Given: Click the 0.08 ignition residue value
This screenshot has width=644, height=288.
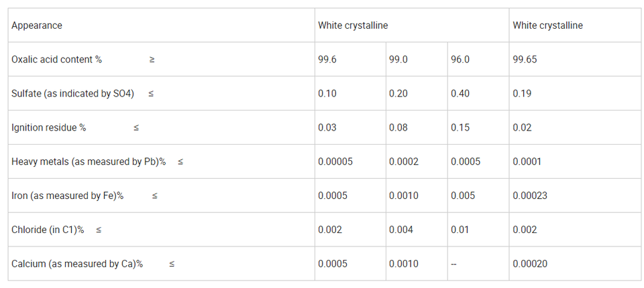Looking at the screenshot, I should click(398, 128).
